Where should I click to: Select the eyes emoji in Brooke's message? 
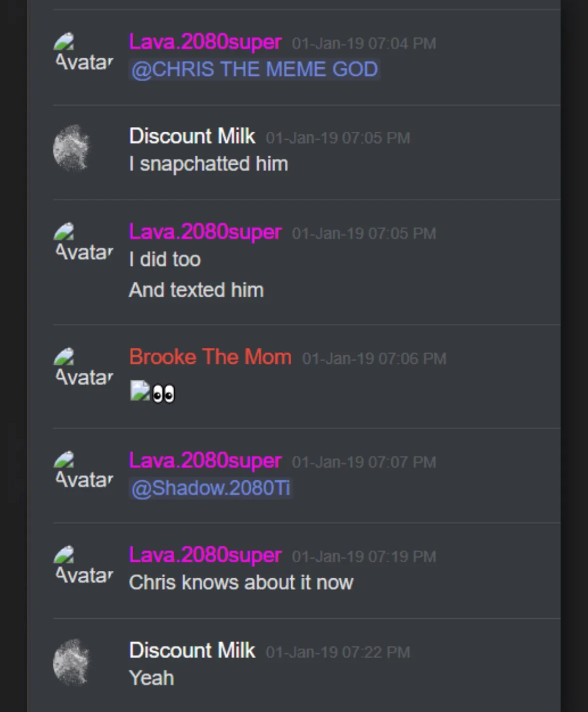(x=164, y=394)
